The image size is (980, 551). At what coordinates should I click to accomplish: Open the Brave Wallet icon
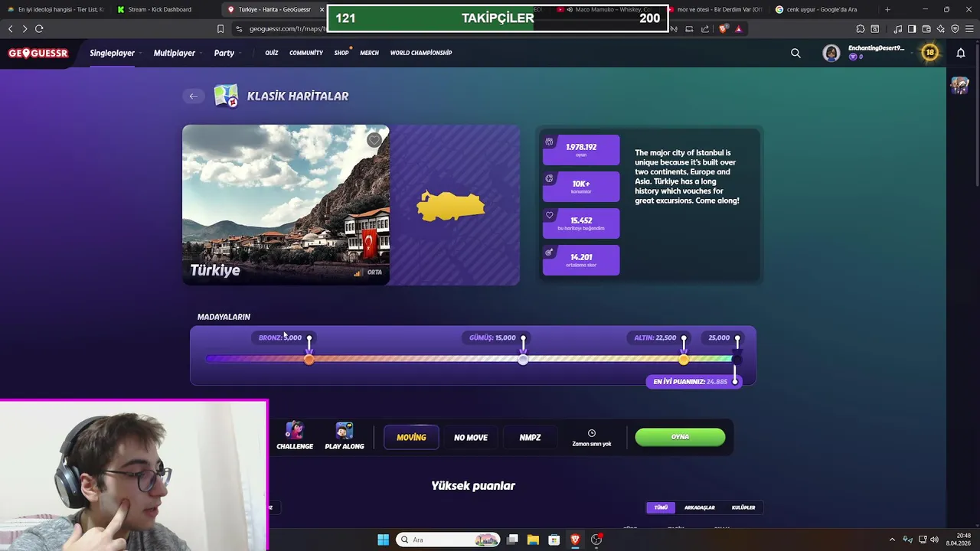[926, 28]
